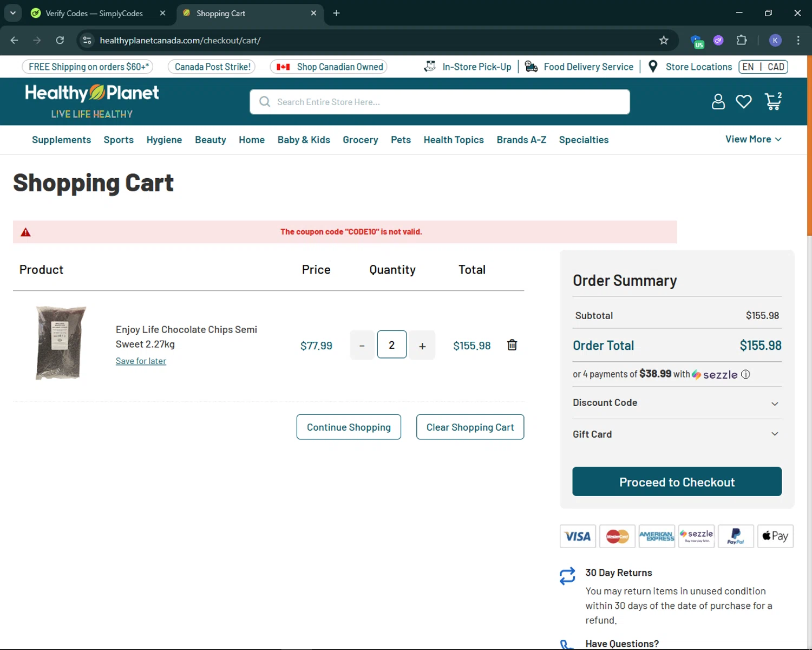The height and width of the screenshot is (650, 812).
Task: Click the Save for later link
Action: click(x=141, y=361)
